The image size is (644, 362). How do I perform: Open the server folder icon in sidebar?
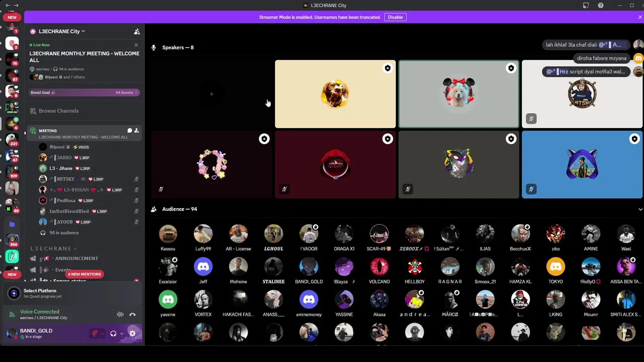pyautogui.click(x=12, y=224)
